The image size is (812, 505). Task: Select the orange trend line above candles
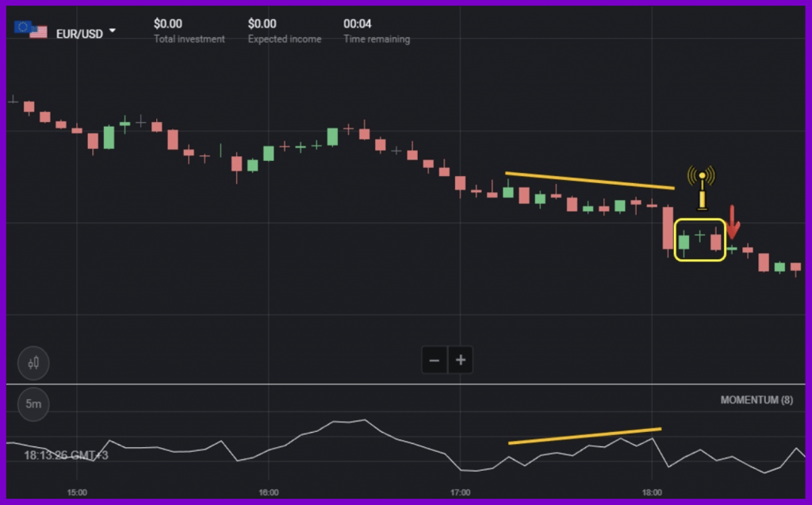(589, 181)
